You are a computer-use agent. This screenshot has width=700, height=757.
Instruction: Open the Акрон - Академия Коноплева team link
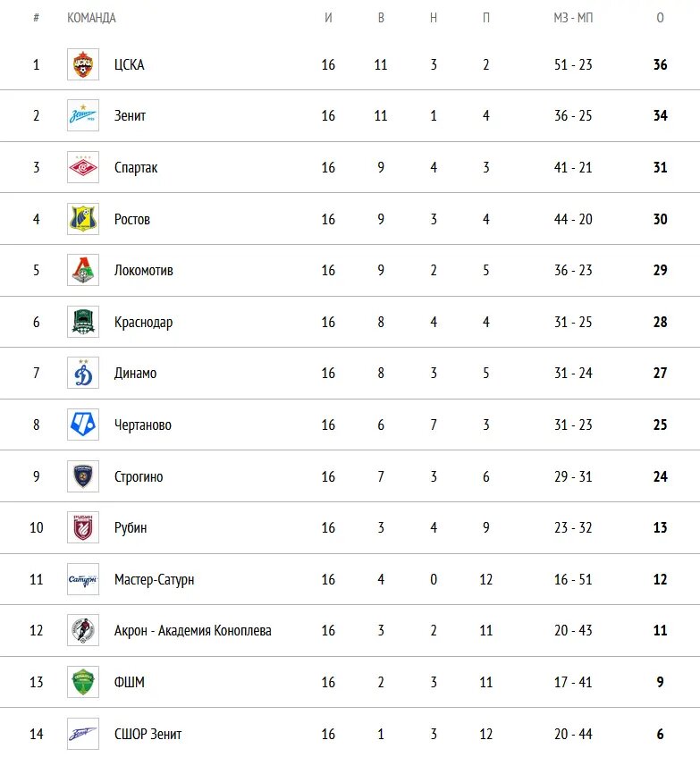[x=192, y=630]
